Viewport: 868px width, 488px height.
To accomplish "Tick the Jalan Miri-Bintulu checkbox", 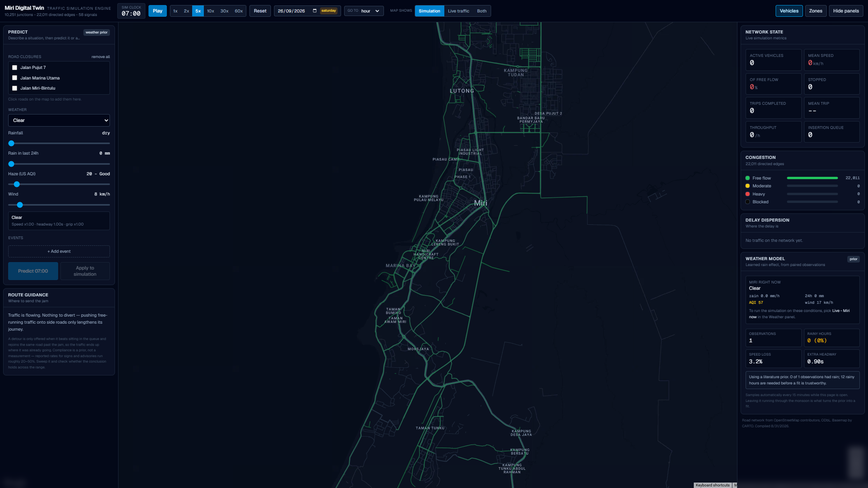I will (15, 88).
